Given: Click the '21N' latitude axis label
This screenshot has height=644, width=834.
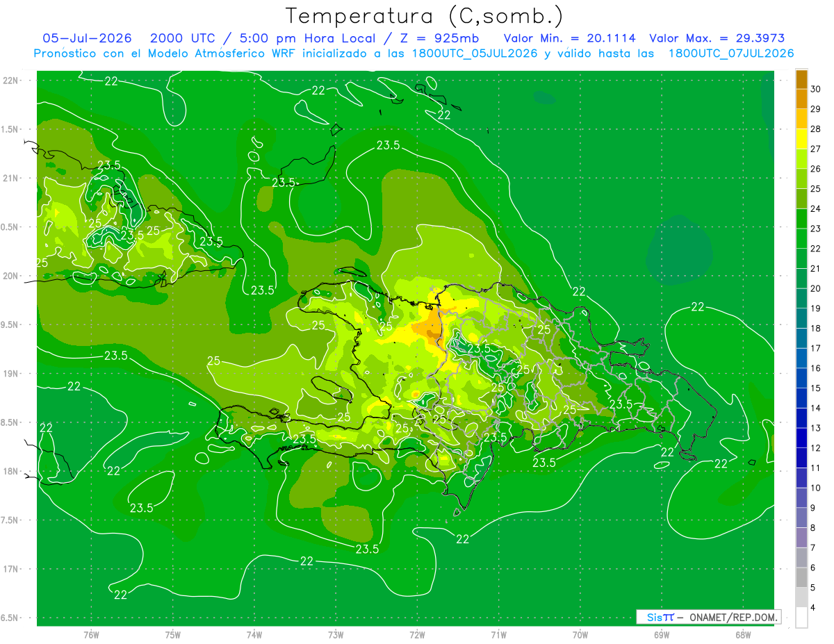Looking at the screenshot, I should tap(10, 178).
